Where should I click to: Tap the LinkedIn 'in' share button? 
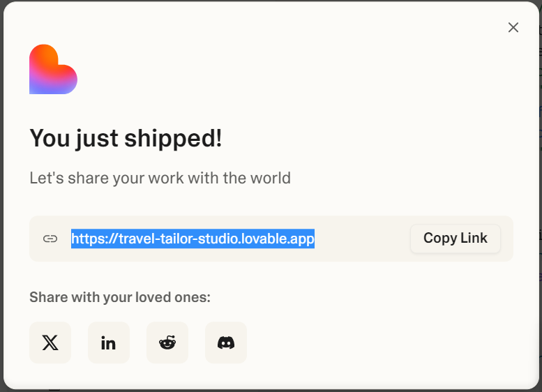109,342
